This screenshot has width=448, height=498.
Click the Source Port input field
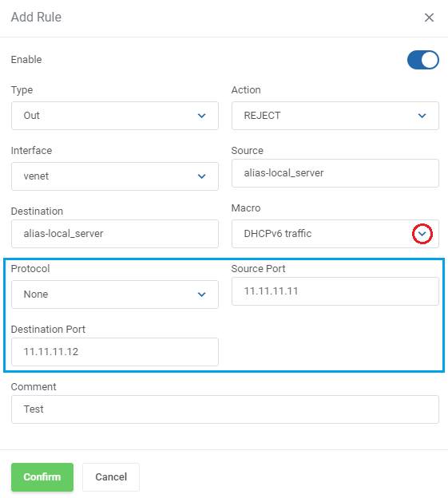335,291
